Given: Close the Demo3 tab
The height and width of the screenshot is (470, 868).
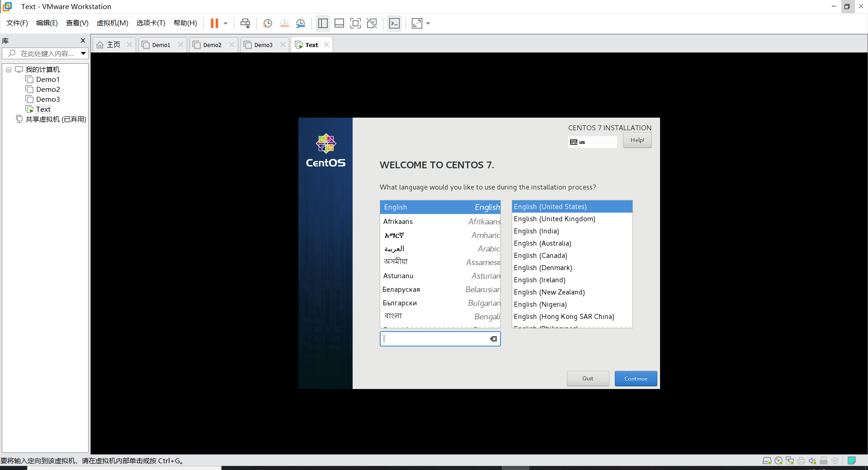Looking at the screenshot, I should pyautogui.click(x=283, y=44).
